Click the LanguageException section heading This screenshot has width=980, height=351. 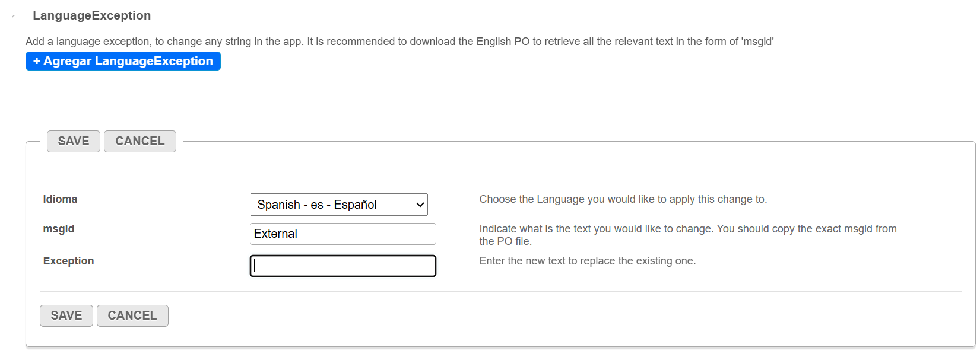tap(92, 15)
